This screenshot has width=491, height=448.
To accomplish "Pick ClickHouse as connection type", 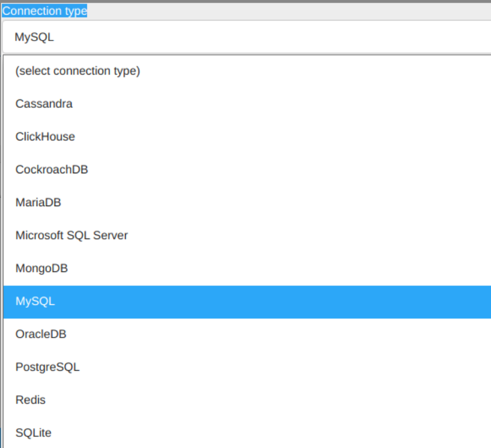I will pyautogui.click(x=247, y=137).
